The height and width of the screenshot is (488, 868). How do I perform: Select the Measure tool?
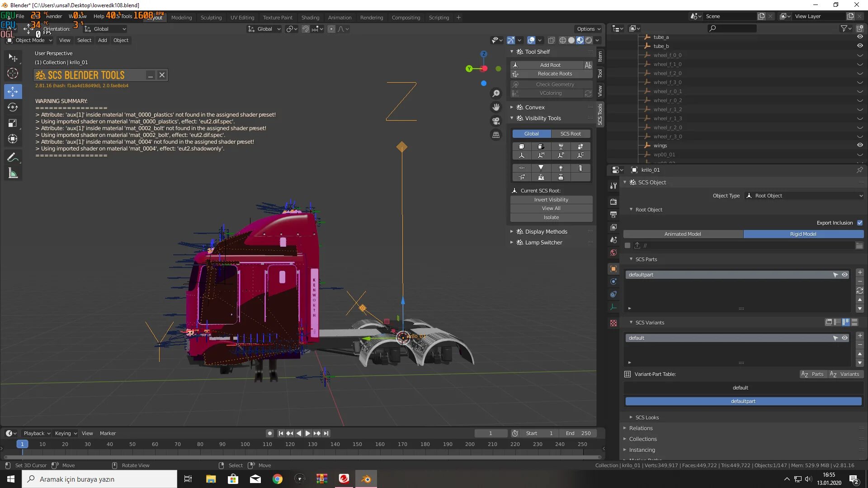tap(13, 174)
